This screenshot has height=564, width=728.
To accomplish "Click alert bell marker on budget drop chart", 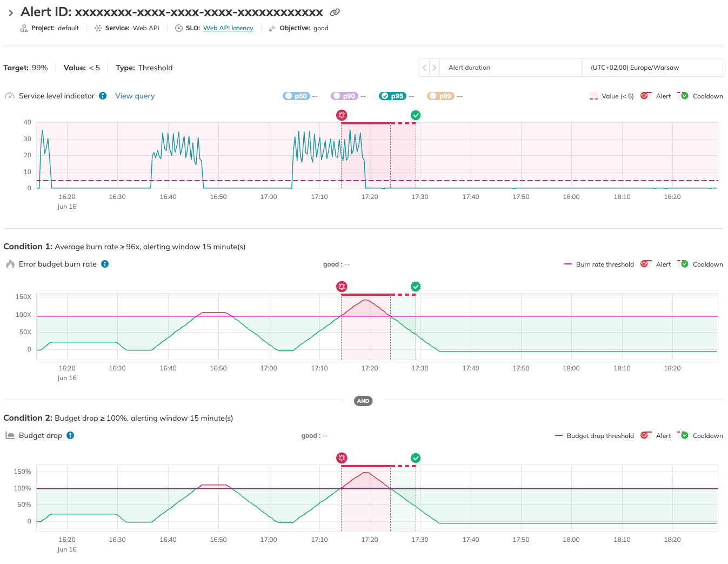I will pos(342,458).
